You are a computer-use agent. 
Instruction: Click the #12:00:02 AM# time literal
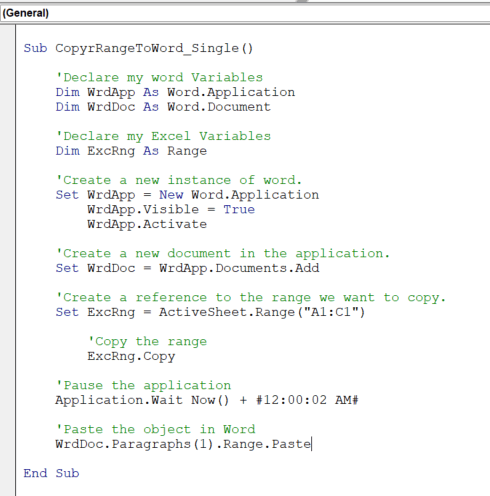(x=307, y=400)
